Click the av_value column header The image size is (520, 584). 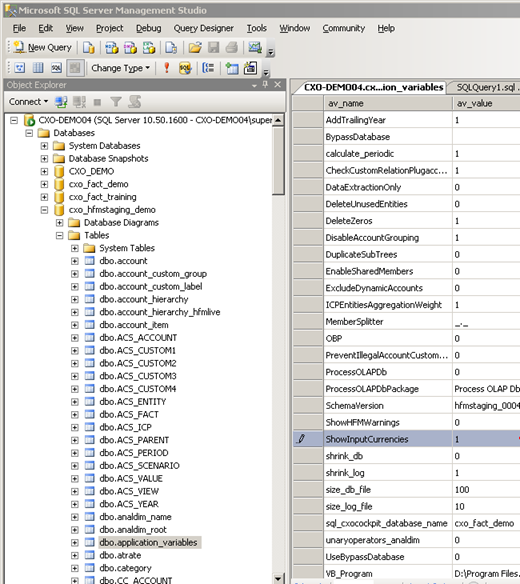(486, 103)
